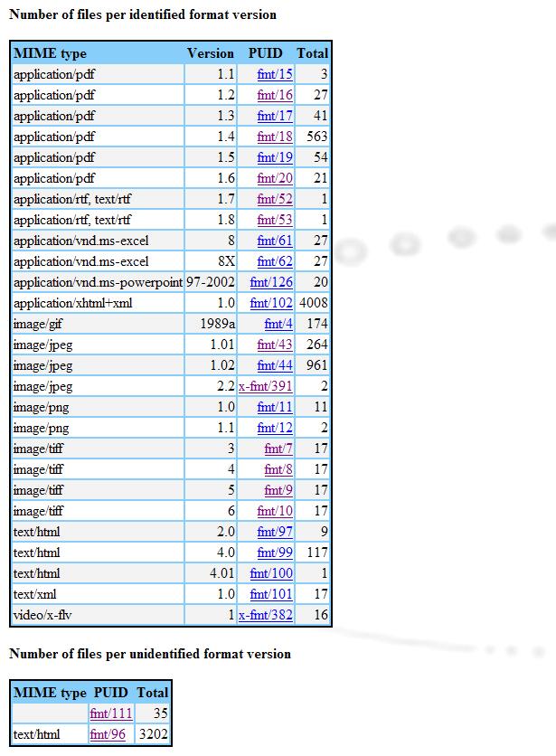Click the image/gif cell
This screenshot has height=756, width=556.
point(98,324)
